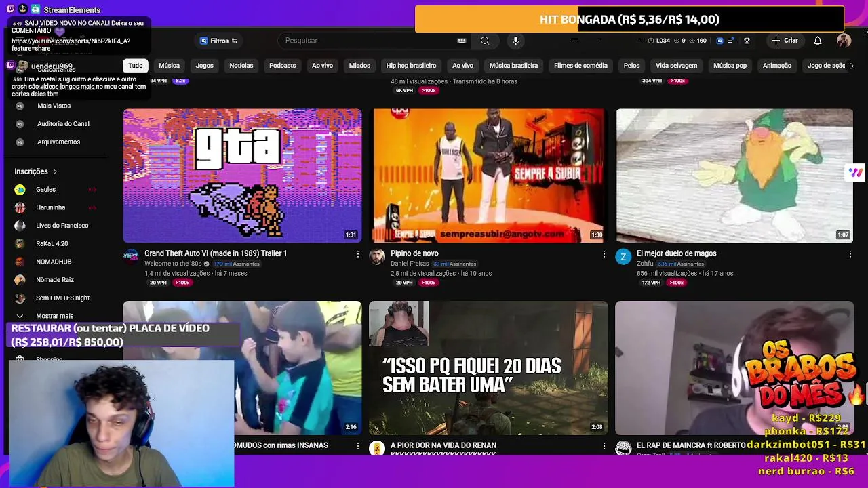Open Grand Theft Auto VI Trailer 1 title
Screen dimensions: 868x488
click(x=216, y=253)
